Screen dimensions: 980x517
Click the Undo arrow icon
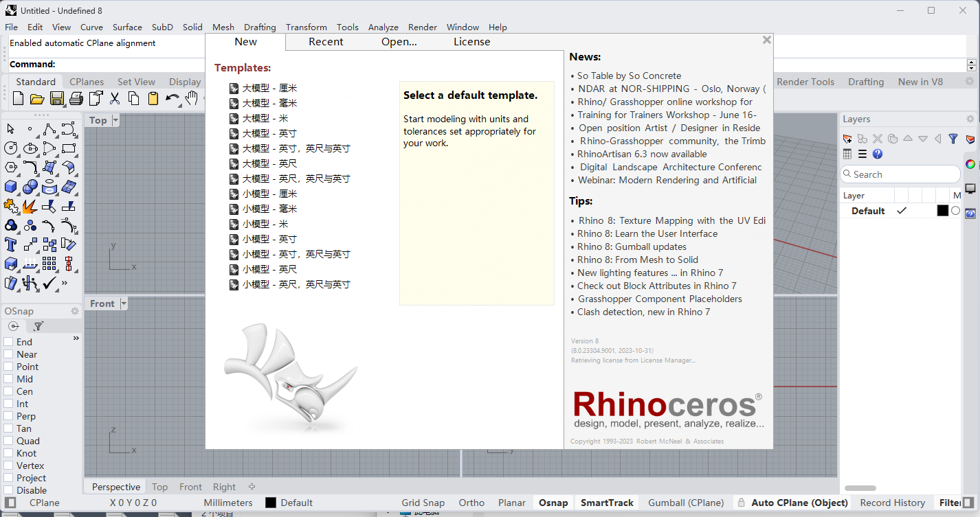coord(172,99)
